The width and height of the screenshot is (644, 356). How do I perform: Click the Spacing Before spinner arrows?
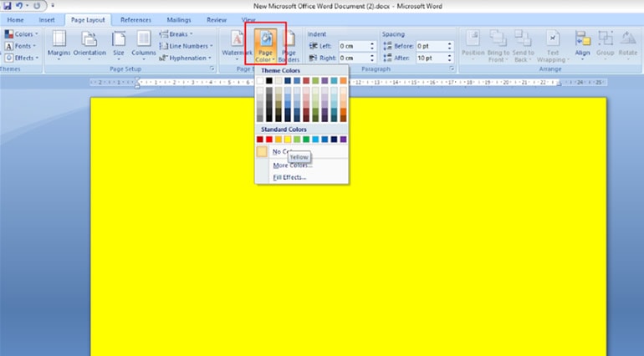450,46
